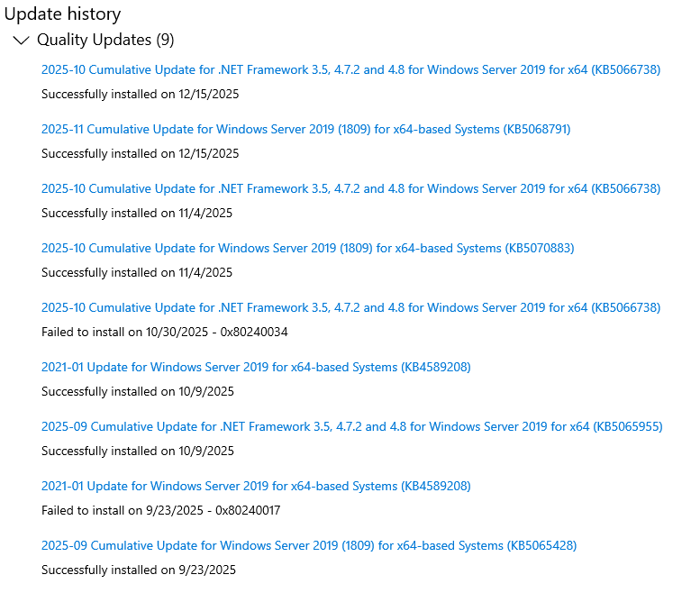Click the install status under KB5068791
Image resolution: width=700 pixels, height=593 pixels.
(140, 153)
